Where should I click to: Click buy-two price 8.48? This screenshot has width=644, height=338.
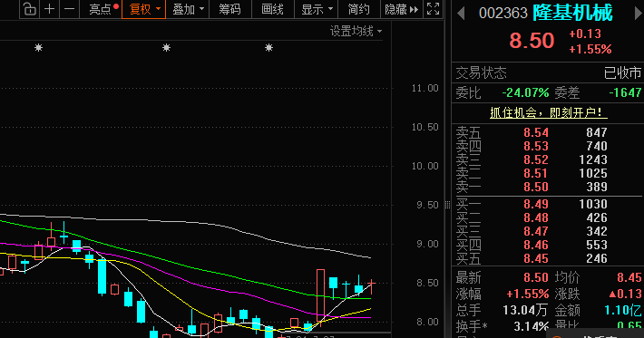pyautogui.click(x=536, y=217)
